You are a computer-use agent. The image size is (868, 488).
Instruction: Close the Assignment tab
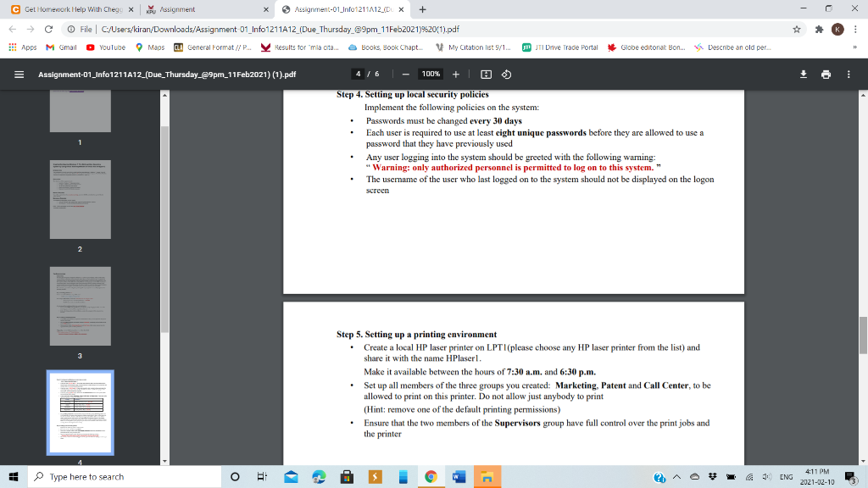click(265, 9)
